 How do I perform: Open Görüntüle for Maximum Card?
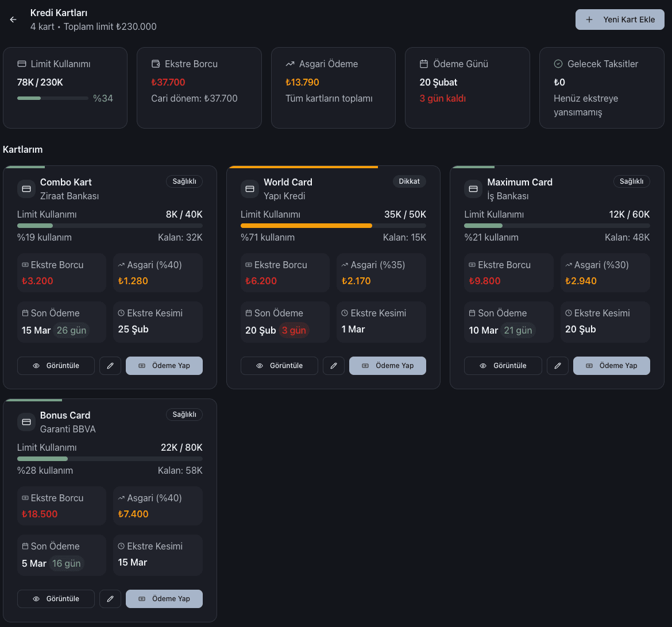click(x=503, y=366)
